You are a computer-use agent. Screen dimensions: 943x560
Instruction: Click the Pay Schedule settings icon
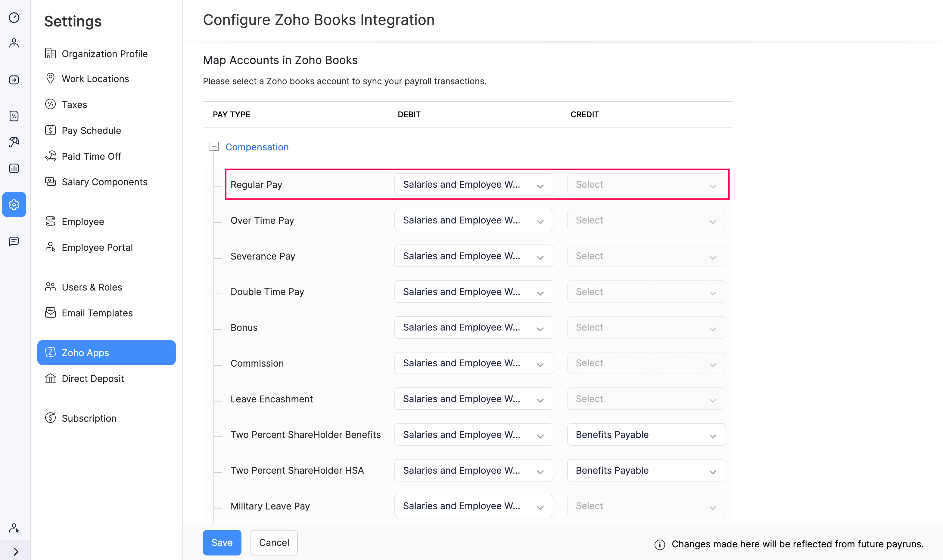(51, 130)
